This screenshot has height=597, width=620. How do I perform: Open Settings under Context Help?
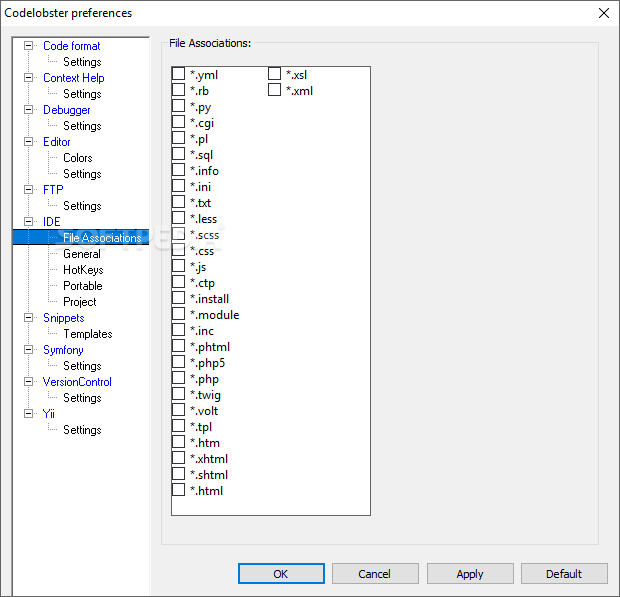[x=82, y=94]
